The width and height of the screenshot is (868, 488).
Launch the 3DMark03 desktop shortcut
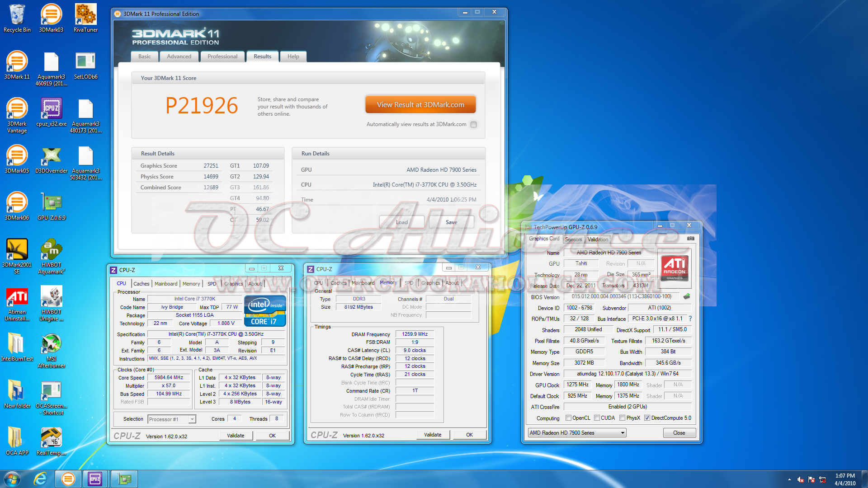point(51,18)
